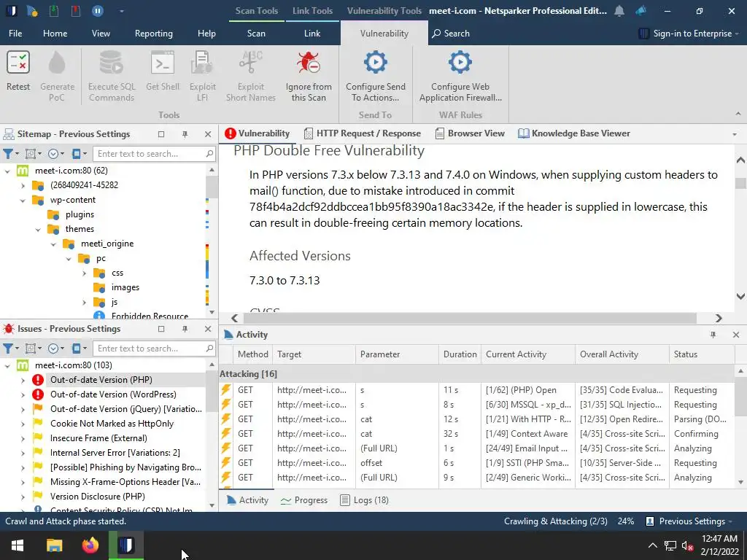Switch to the Progress tab
747x560 pixels.
tap(304, 500)
